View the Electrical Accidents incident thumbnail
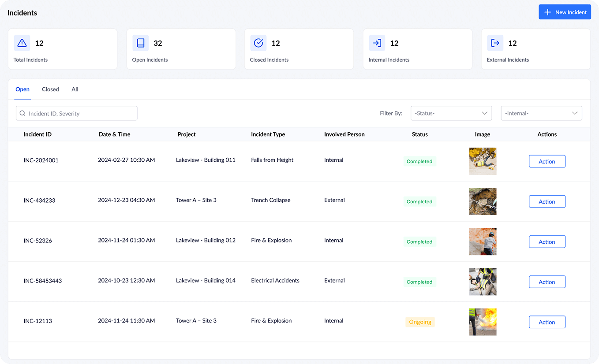Screen dimensions: 599x364 tap(483, 282)
